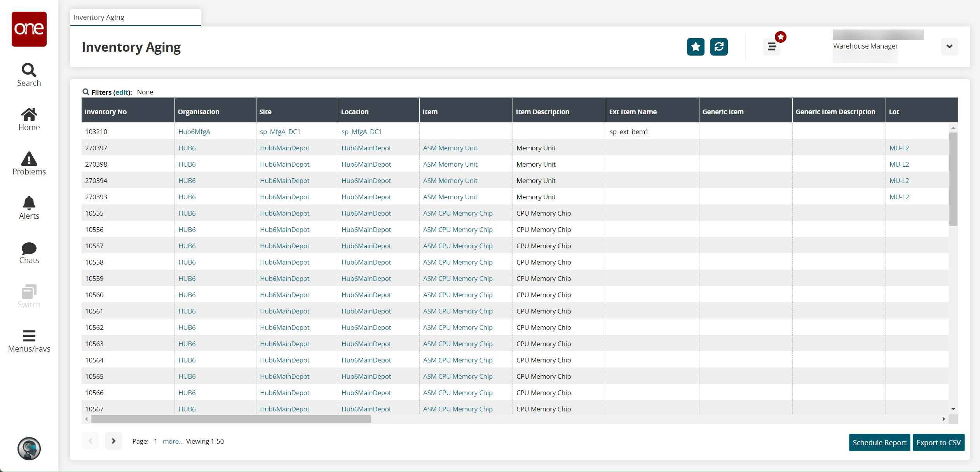Click the table scroll up arrow
This screenshot has width=980, height=472.
tap(953, 128)
